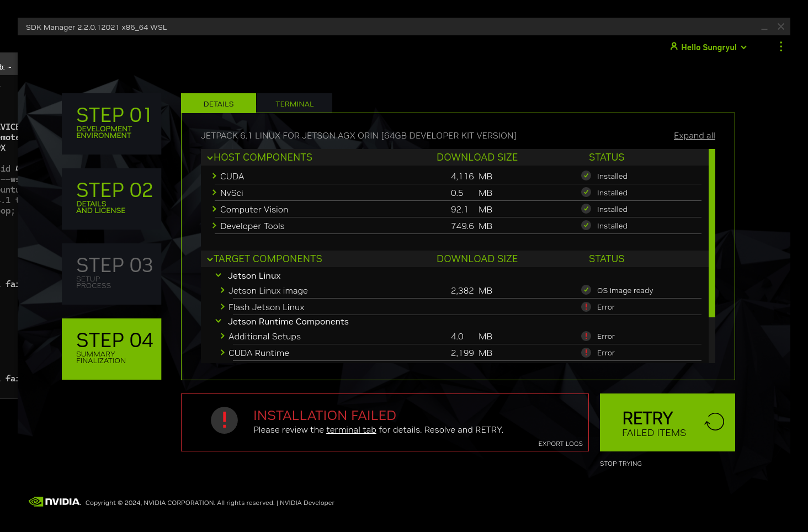Click the retry circular arrow icon
Image resolution: width=808 pixels, height=532 pixels.
pos(714,422)
